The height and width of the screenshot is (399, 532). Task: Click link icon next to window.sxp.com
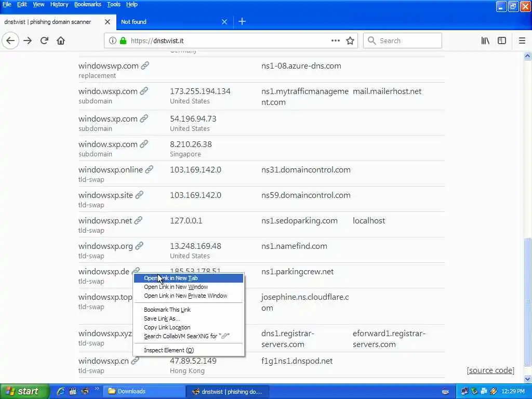tap(144, 144)
